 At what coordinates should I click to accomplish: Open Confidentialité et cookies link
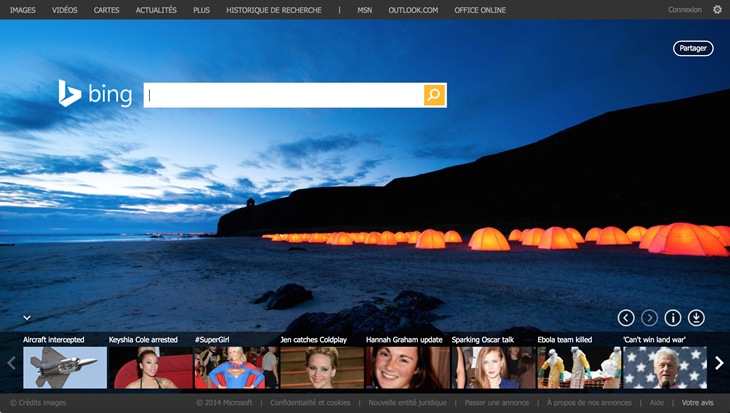(x=310, y=403)
